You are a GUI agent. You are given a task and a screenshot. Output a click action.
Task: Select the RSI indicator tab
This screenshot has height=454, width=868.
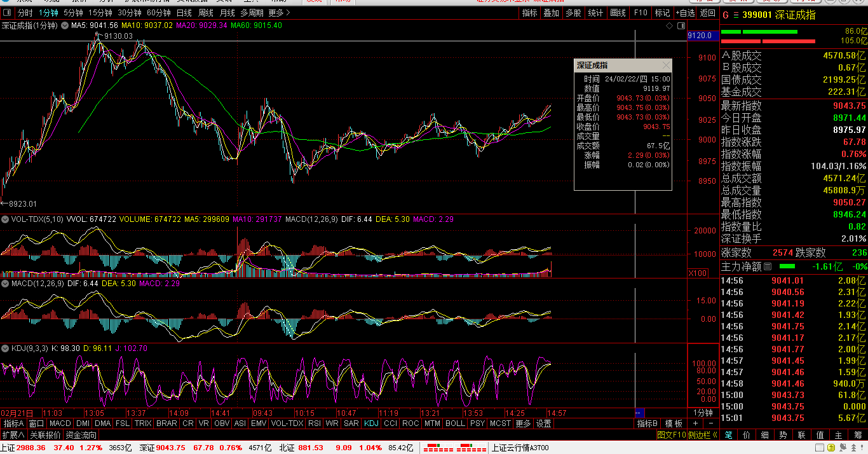coord(314,423)
